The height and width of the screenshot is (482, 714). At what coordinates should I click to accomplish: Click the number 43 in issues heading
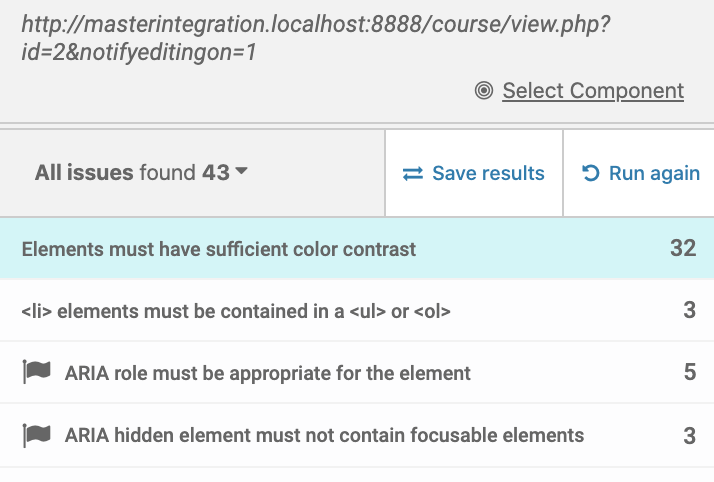point(216,173)
